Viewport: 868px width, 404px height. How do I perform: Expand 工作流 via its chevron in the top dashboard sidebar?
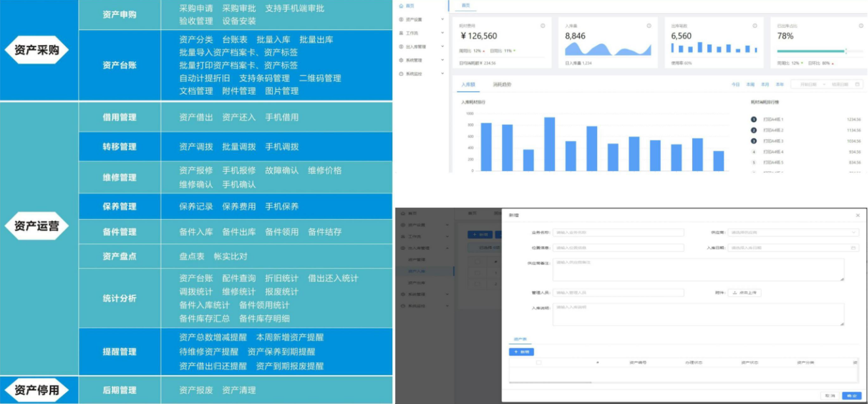click(442, 33)
